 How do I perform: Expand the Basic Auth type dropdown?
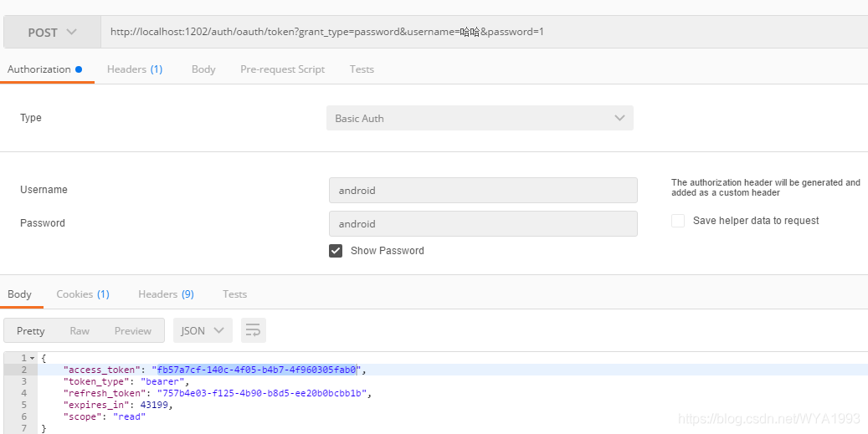point(480,118)
